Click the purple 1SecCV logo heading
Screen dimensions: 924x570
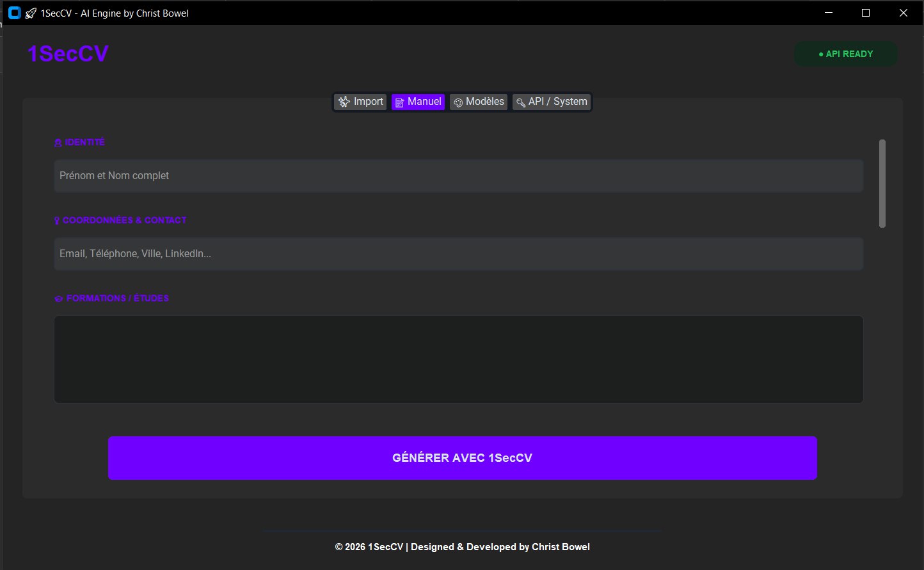68,54
